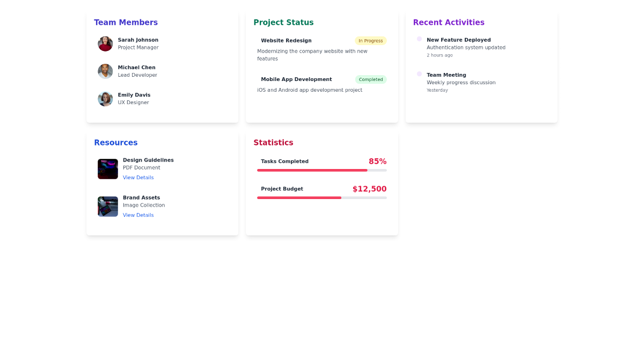Open the Recent Activities section header
Image resolution: width=644 pixels, height=338 pixels.
tap(449, 22)
